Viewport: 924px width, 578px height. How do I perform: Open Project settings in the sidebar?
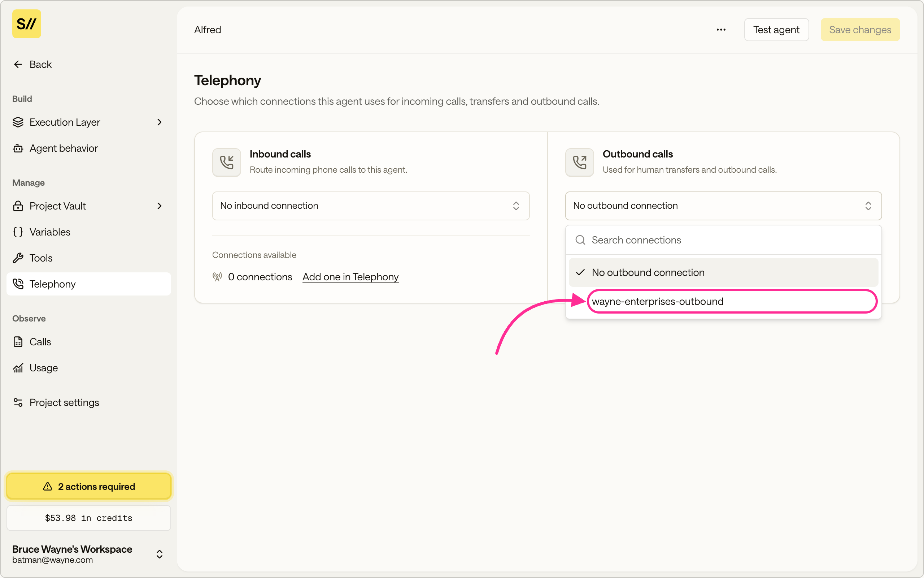click(x=88, y=402)
